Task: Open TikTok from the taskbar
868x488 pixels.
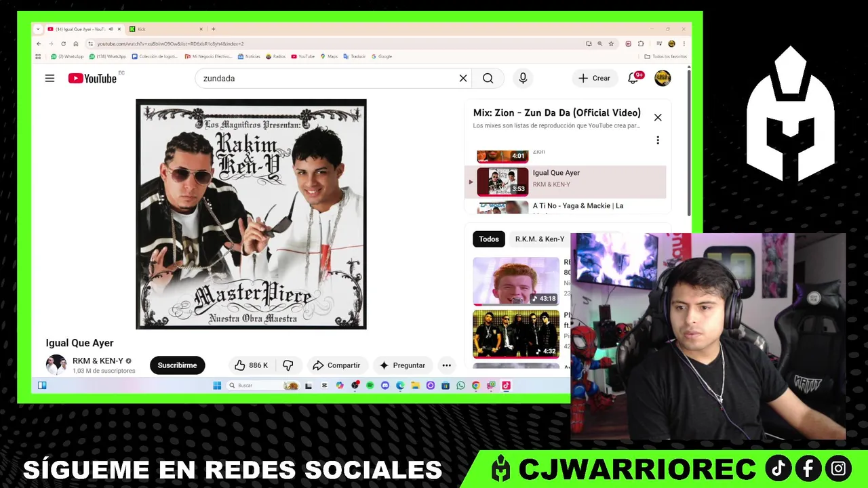Action: pyautogui.click(x=506, y=386)
